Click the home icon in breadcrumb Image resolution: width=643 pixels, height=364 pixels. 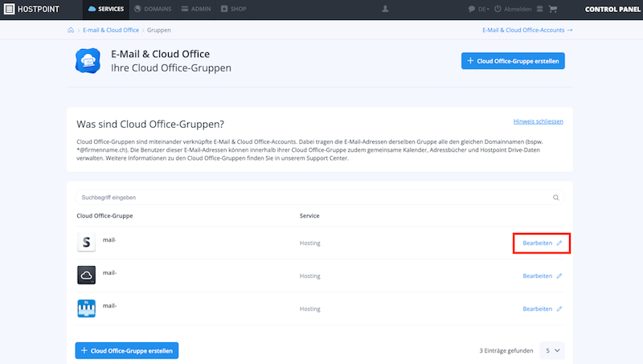coord(71,30)
